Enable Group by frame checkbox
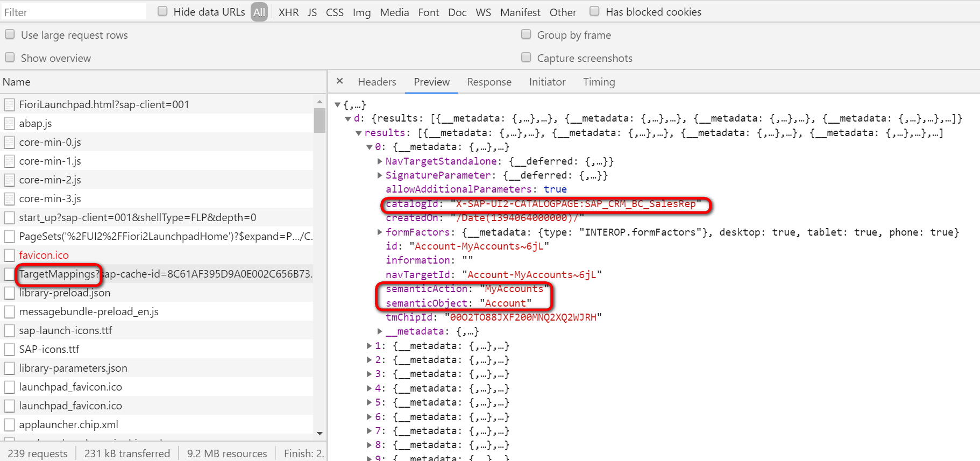The width and height of the screenshot is (980, 461). (x=526, y=34)
